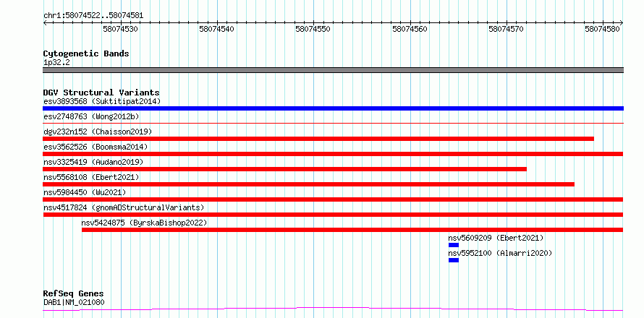Select the nsv4517824 gnomAD red variant bar
Viewport: 644px width, 318px height.
[x=333, y=215]
